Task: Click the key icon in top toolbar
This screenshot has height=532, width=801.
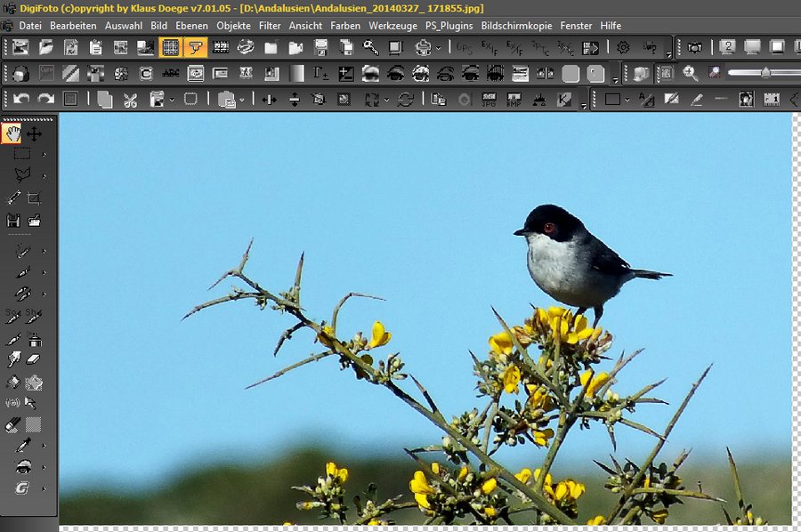Action: 370,47
